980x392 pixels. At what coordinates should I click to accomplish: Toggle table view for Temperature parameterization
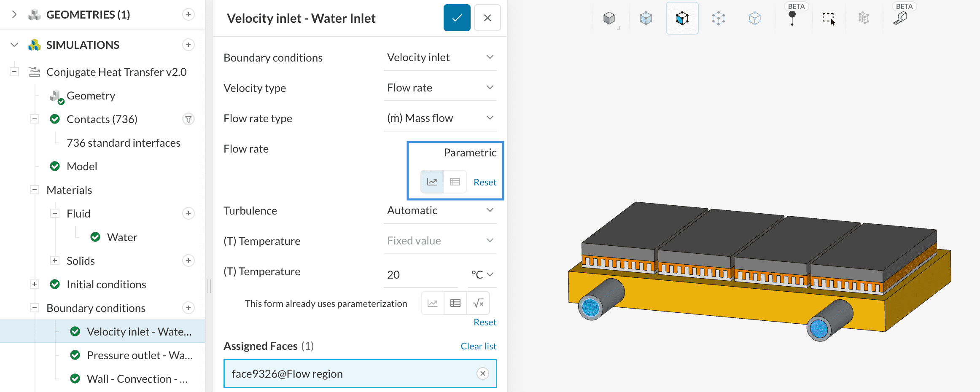click(455, 303)
